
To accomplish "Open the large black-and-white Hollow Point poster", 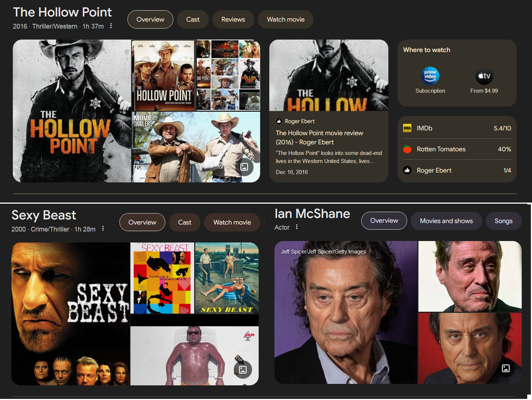I will pyautogui.click(x=72, y=111).
